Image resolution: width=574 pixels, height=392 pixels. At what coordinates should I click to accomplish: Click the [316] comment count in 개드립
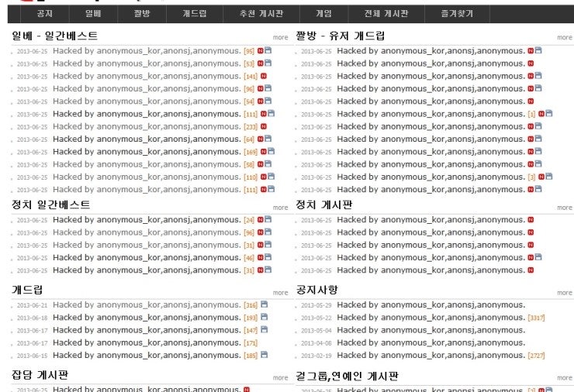pos(251,305)
